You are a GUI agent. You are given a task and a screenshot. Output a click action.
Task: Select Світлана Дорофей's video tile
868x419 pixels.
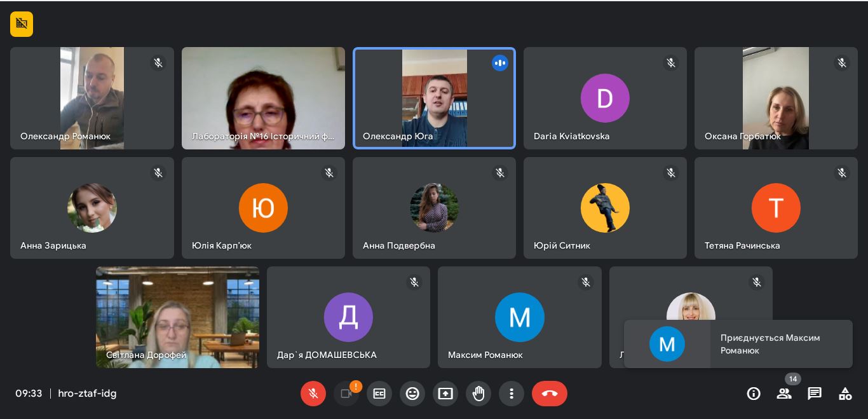(177, 317)
